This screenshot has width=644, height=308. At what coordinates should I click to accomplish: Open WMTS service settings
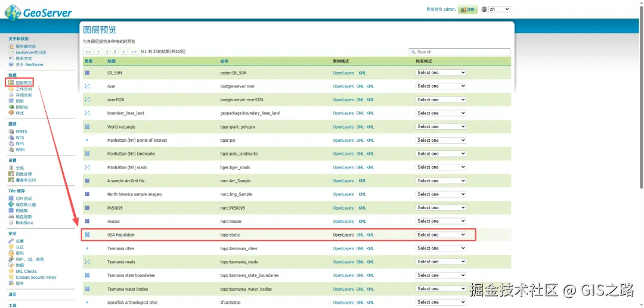click(x=21, y=132)
